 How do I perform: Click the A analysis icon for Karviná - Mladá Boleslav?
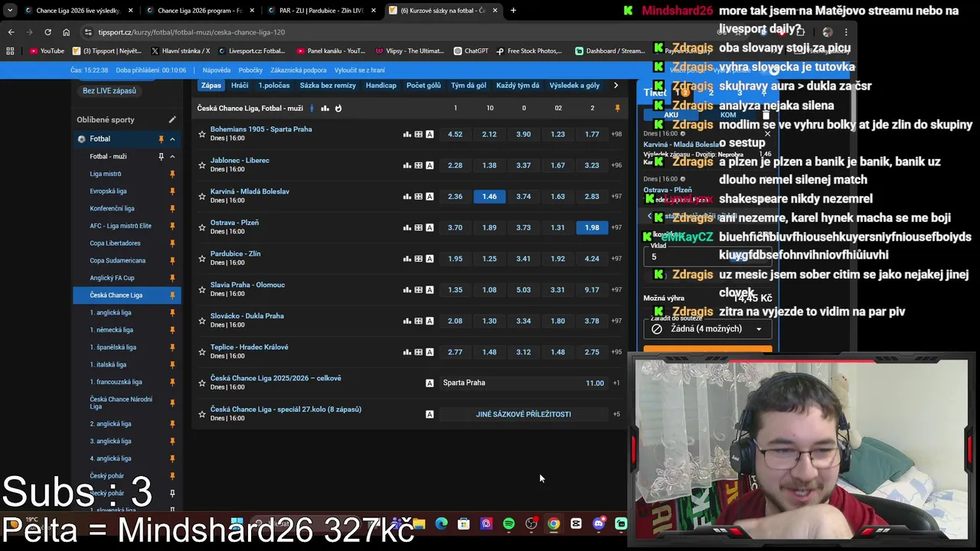(x=430, y=197)
